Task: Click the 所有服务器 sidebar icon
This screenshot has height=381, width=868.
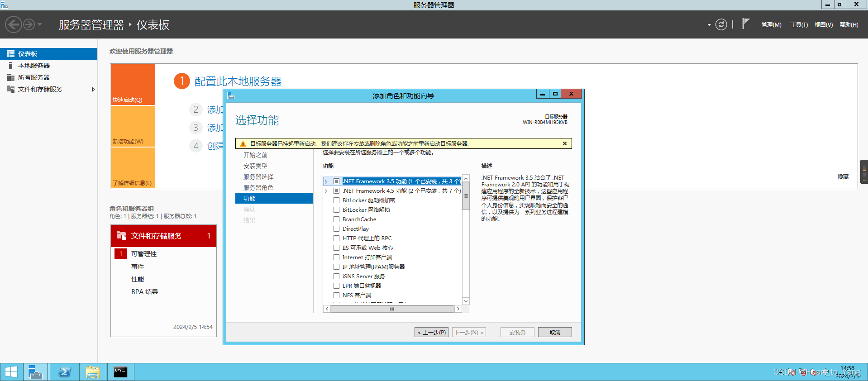Action: [x=11, y=77]
